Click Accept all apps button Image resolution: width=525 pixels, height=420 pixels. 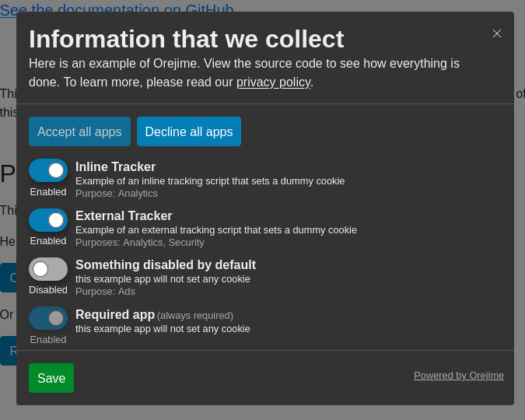[79, 131]
